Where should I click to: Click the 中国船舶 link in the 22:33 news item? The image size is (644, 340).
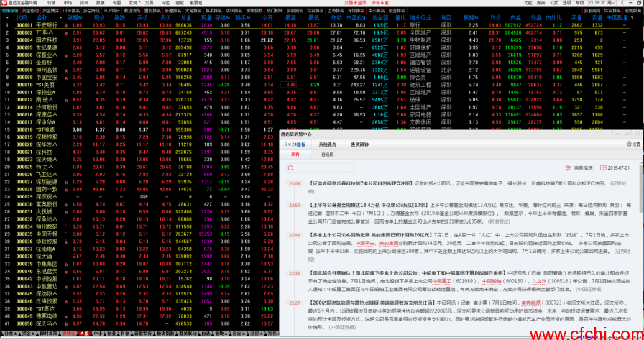tap(492, 281)
